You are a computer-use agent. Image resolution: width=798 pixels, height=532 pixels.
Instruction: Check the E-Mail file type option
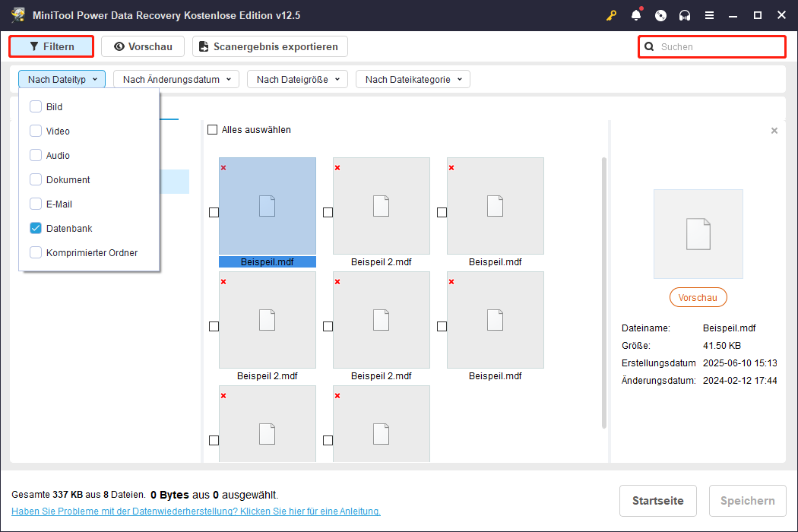(x=36, y=204)
